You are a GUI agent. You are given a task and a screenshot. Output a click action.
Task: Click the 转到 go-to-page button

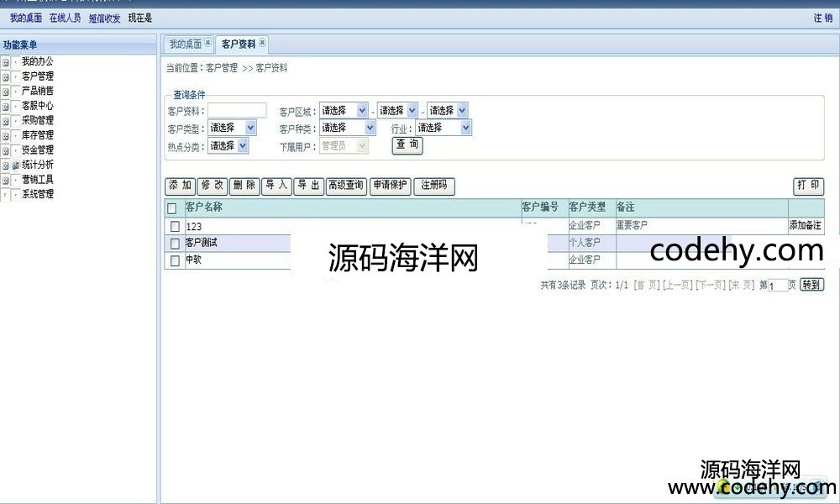[x=811, y=285]
